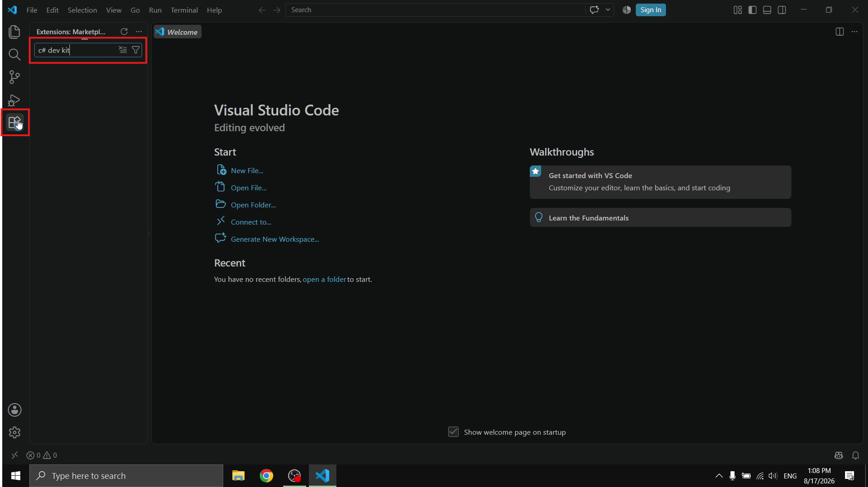
Task: Open the Explorer view in activity bar
Action: coord(14,32)
